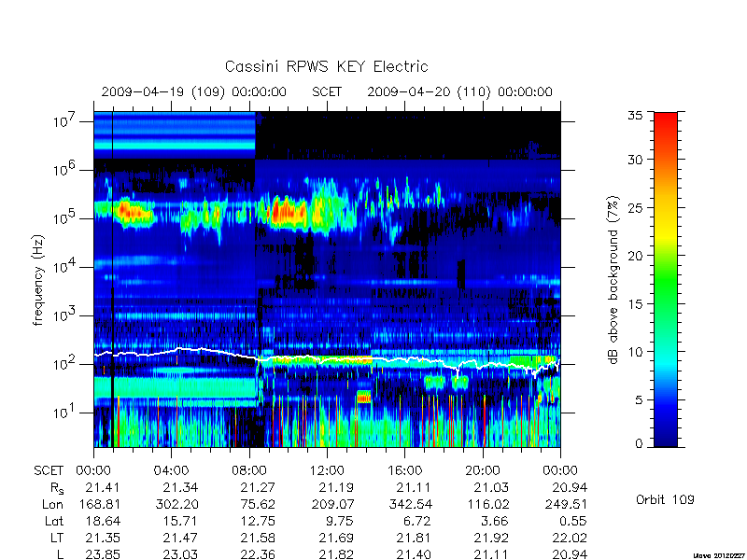Click the 20 tick label on color bar
The height and width of the screenshot is (560, 747).
tap(635, 255)
